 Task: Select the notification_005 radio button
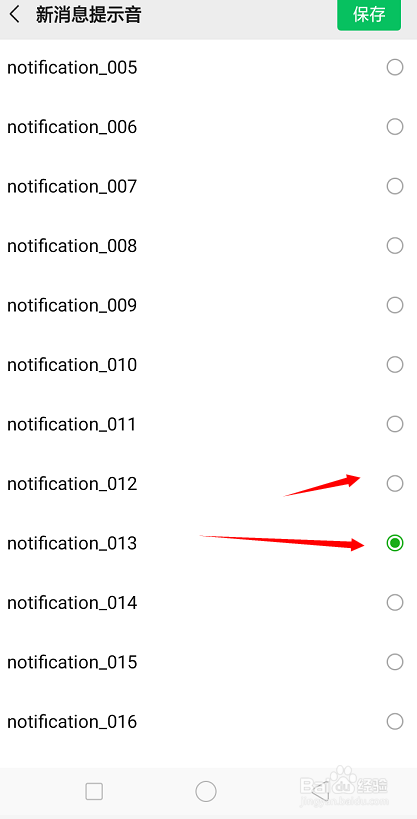(x=395, y=67)
